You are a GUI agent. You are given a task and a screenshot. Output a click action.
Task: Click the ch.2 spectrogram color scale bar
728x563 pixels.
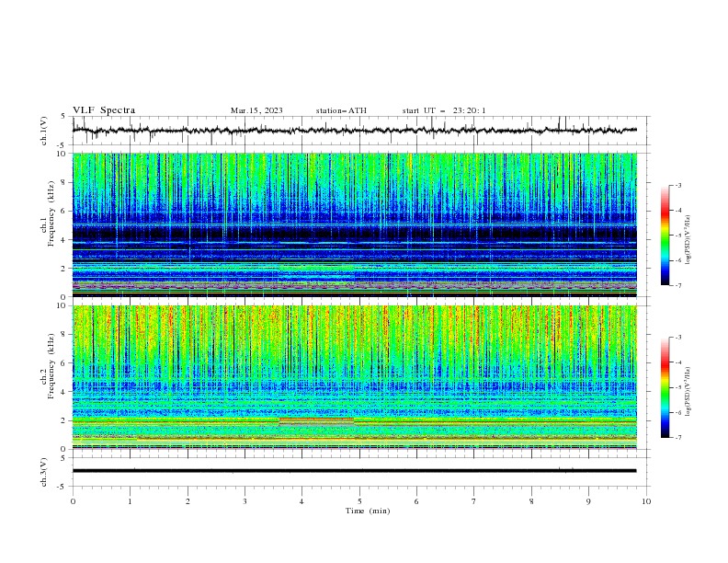coord(665,387)
